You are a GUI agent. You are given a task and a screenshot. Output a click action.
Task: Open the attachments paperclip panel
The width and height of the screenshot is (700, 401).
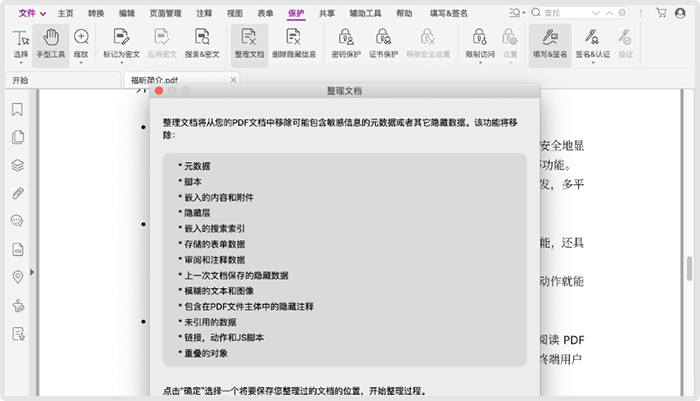tap(17, 193)
